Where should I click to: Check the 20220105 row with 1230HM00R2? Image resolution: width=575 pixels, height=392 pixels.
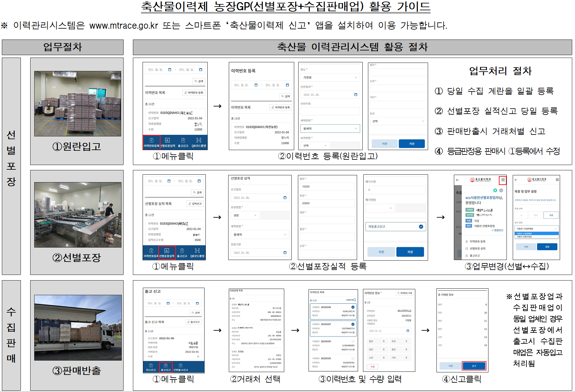353,341
